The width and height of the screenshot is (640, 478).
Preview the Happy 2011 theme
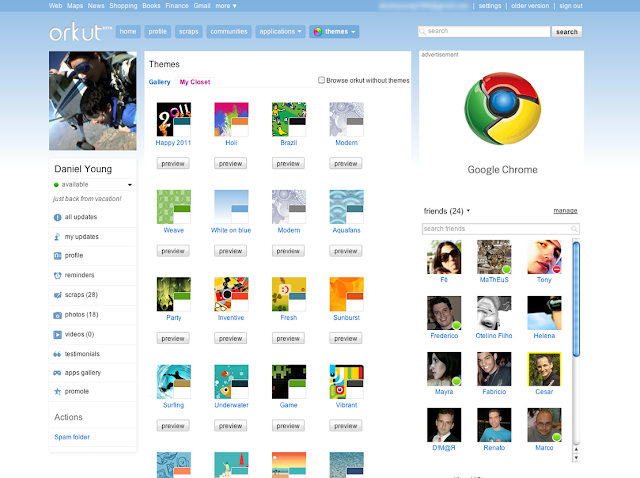173,163
